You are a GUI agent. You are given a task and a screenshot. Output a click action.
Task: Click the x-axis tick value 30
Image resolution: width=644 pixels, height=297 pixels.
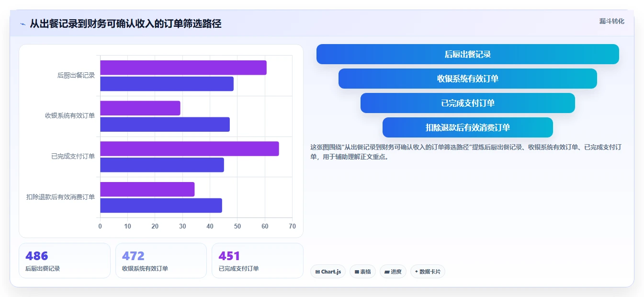coord(182,226)
